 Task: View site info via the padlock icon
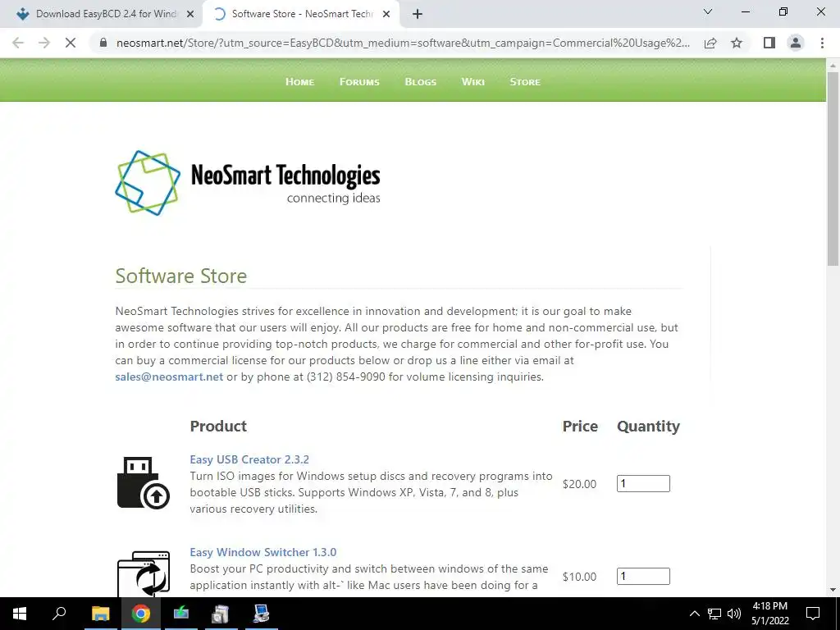(104, 43)
